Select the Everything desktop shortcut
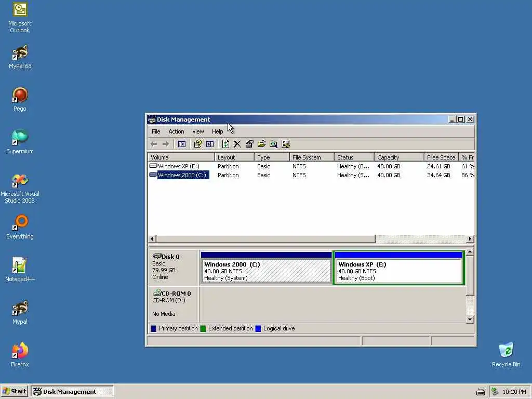532x399 pixels. (x=20, y=228)
